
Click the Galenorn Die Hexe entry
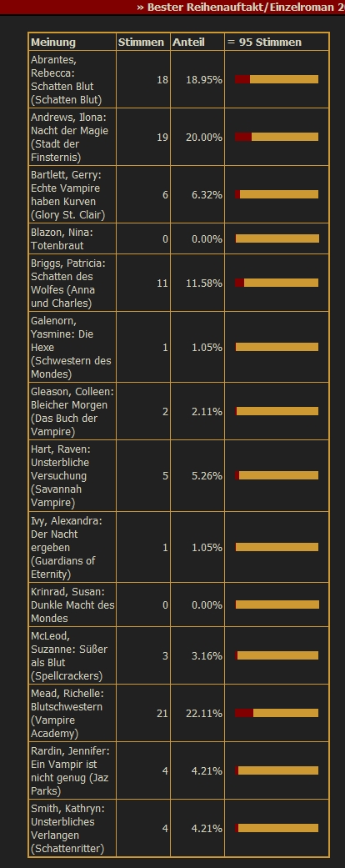(72, 347)
